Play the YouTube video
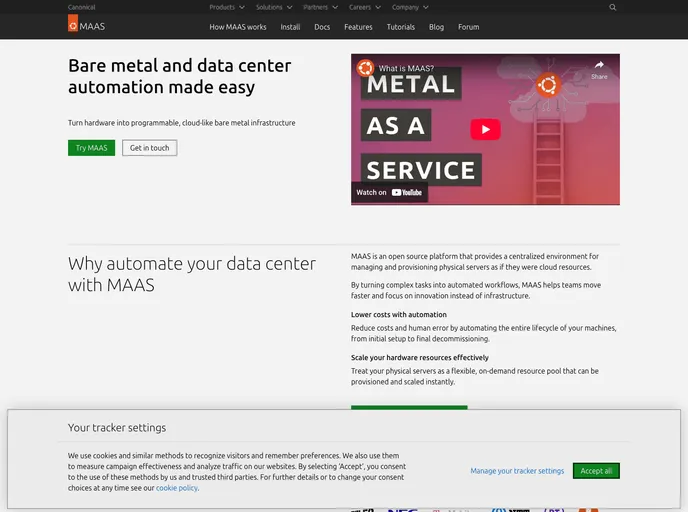The image size is (688, 512). click(485, 129)
